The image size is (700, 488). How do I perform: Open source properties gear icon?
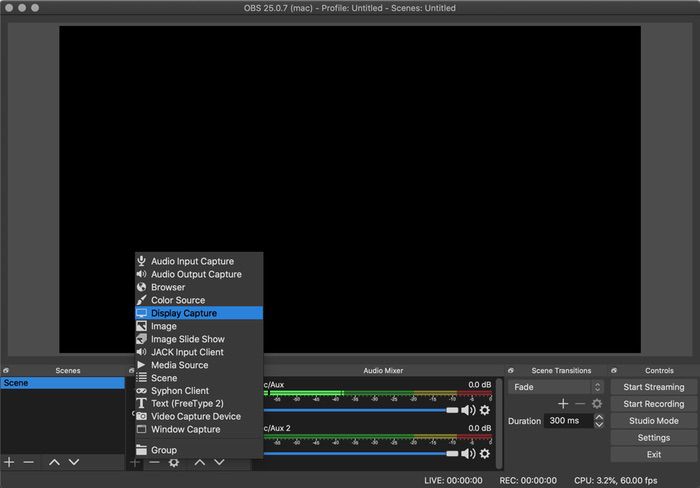coord(174,462)
